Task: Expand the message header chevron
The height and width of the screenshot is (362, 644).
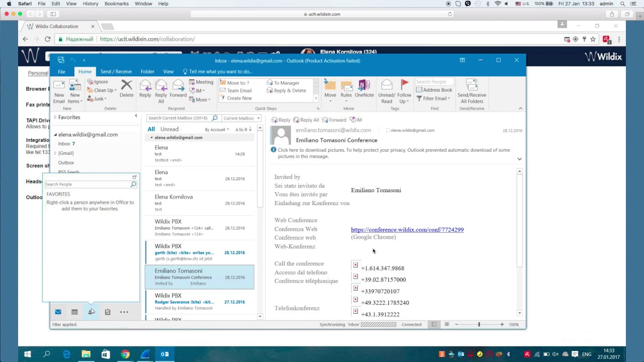Action: [x=520, y=159]
